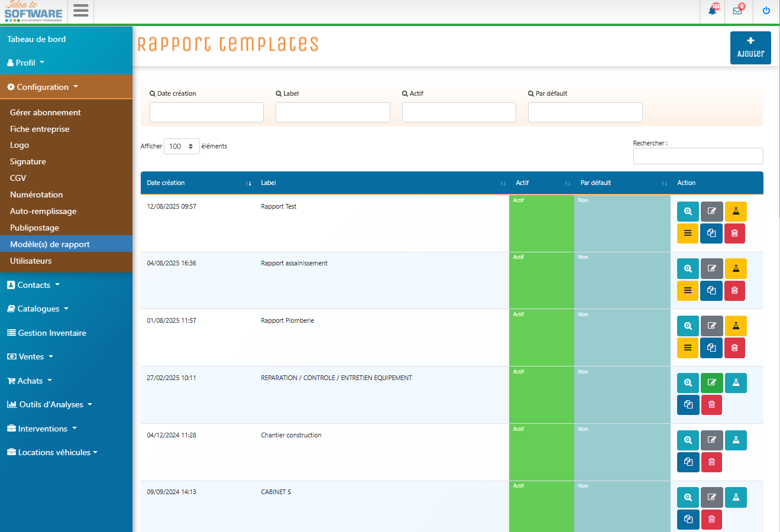Image resolution: width=780 pixels, height=532 pixels.
Task: Open Utilisateurs in the Configuration menu
Action: pyautogui.click(x=31, y=261)
